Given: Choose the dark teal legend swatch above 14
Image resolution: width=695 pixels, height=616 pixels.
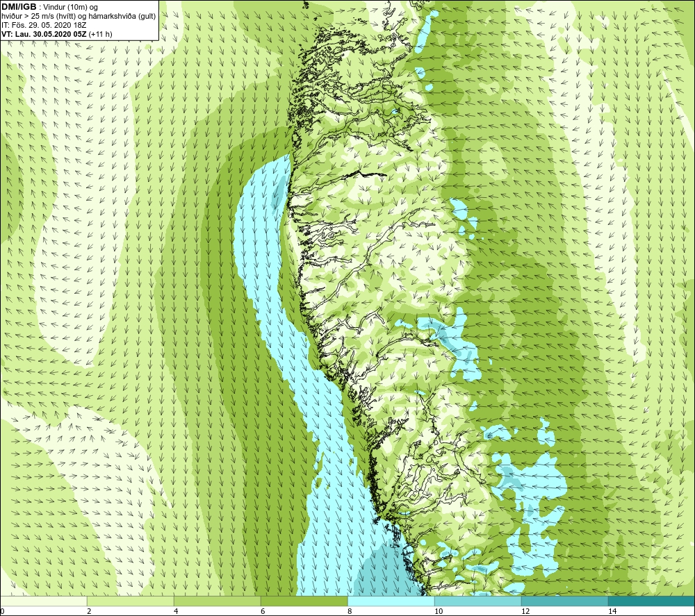Looking at the screenshot, I should 651,601.
